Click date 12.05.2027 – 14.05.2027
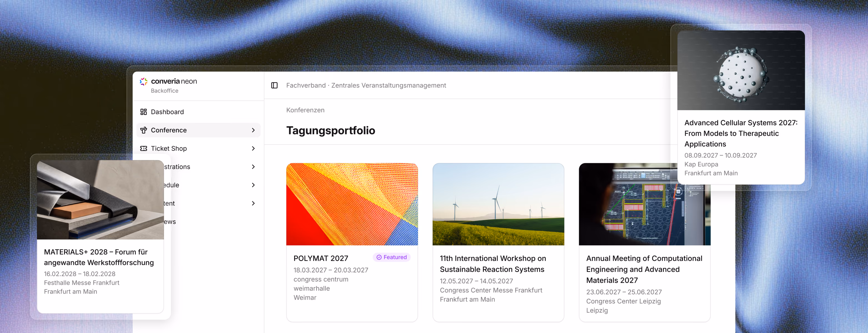The width and height of the screenshot is (868, 333). point(476,281)
